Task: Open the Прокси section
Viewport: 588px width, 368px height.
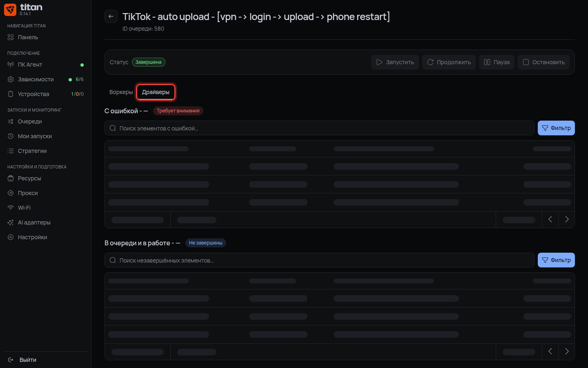Action: coord(45,193)
